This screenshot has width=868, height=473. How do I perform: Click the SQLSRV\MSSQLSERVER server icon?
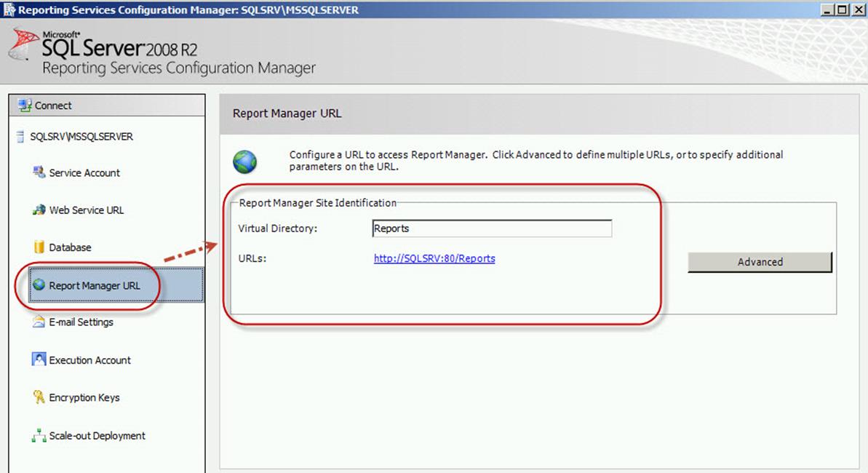[x=20, y=136]
